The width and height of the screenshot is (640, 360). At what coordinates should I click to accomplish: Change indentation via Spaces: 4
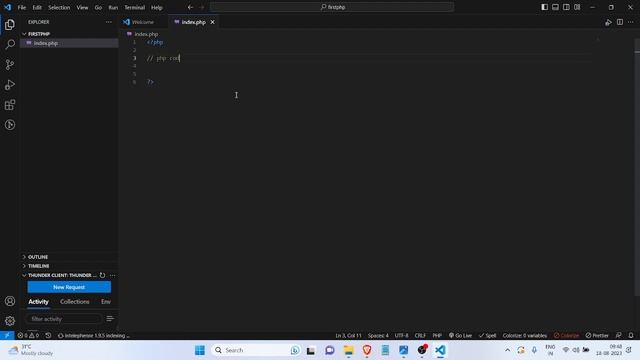click(x=378, y=336)
